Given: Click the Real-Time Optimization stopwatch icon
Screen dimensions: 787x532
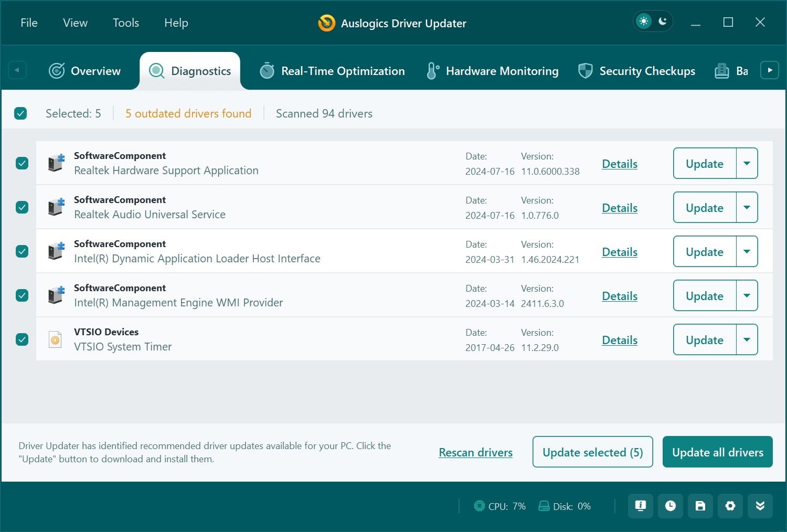Looking at the screenshot, I should coord(267,71).
